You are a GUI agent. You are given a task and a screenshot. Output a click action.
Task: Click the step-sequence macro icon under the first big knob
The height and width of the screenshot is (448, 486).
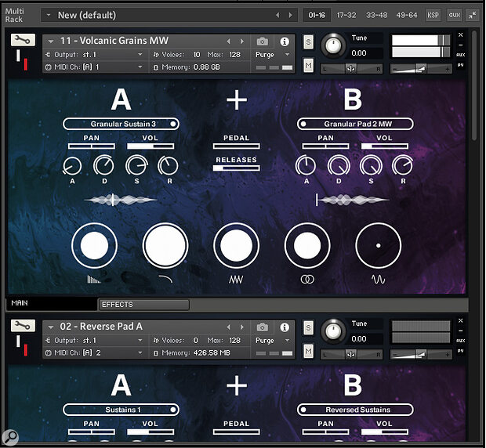click(x=94, y=280)
